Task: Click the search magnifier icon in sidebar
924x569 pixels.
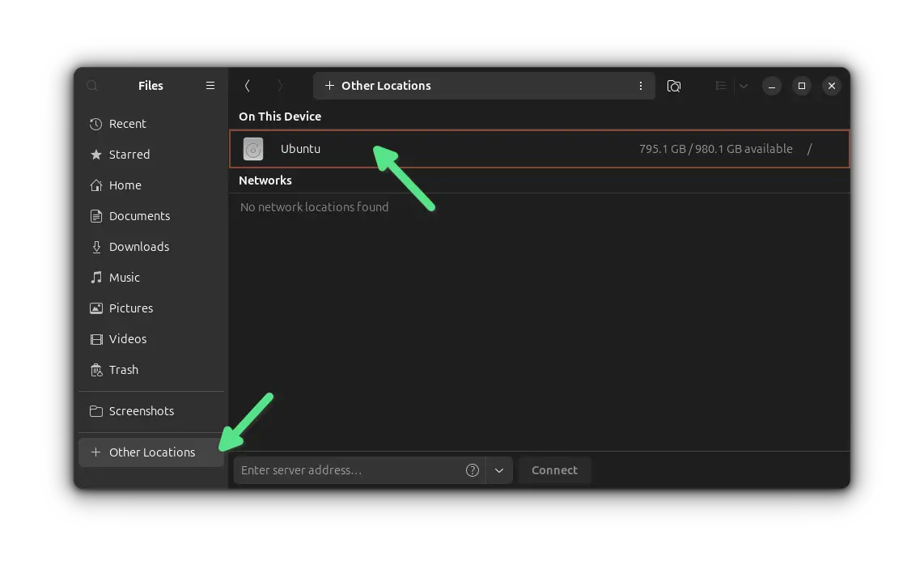Action: tap(92, 86)
